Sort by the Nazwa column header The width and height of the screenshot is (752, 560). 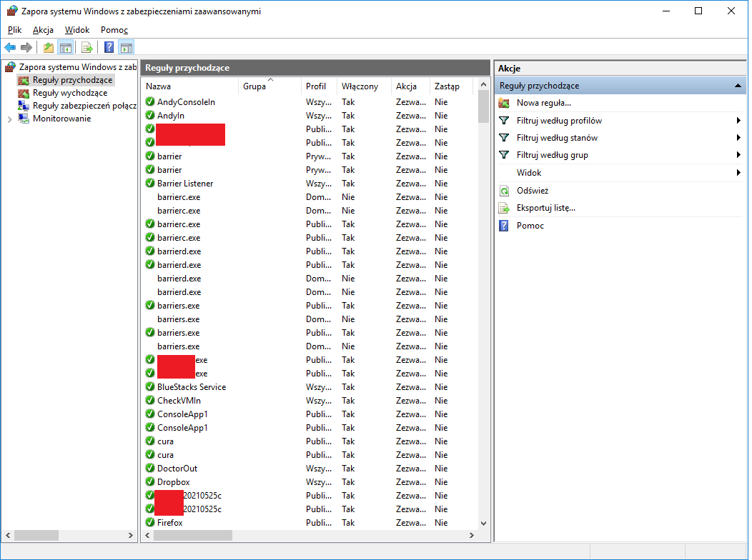pos(190,86)
